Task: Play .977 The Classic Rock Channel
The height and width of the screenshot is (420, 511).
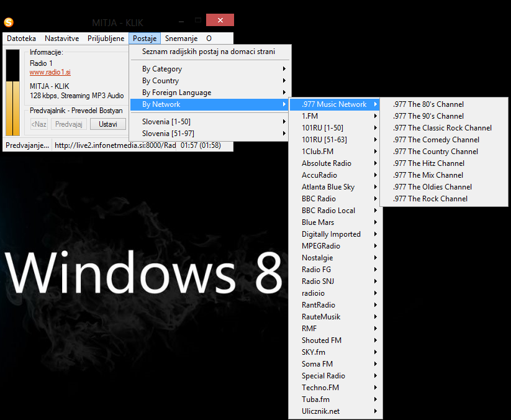Action: [444, 128]
